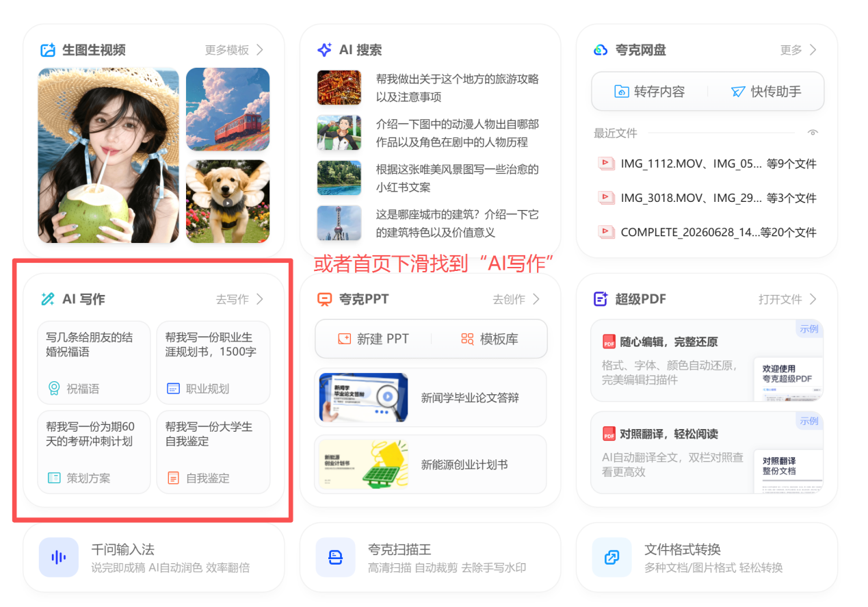Click the 新闻学毕业论文答辩 title text

tap(470, 398)
